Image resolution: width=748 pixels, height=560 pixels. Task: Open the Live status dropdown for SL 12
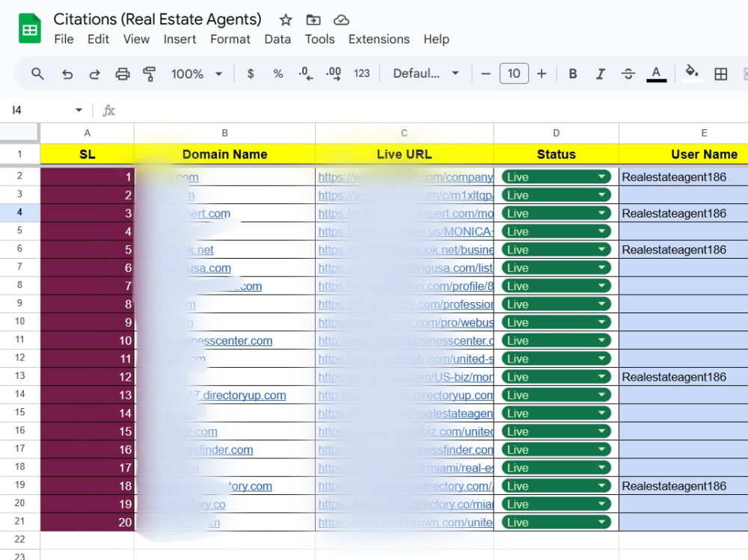(x=557, y=377)
